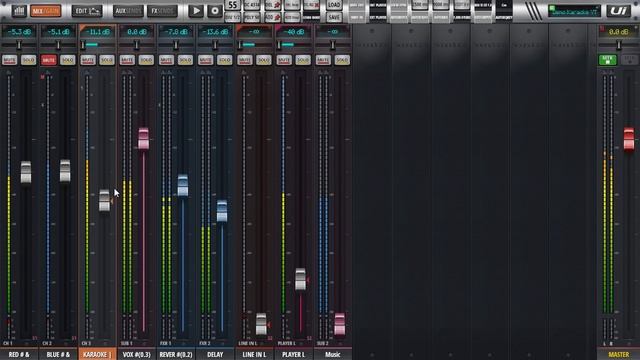Start recording with the record button
This screenshot has height=360, width=640.
tap(215, 11)
